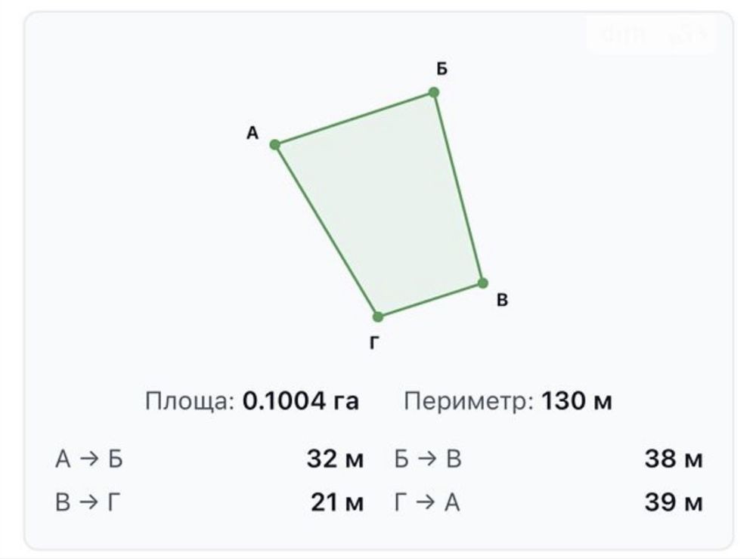Select the Б → В side row label

(428, 459)
